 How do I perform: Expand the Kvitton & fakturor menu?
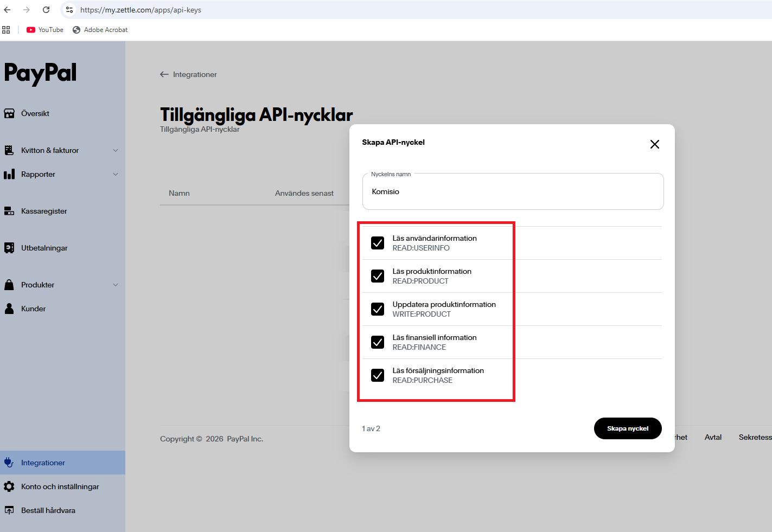click(x=115, y=150)
